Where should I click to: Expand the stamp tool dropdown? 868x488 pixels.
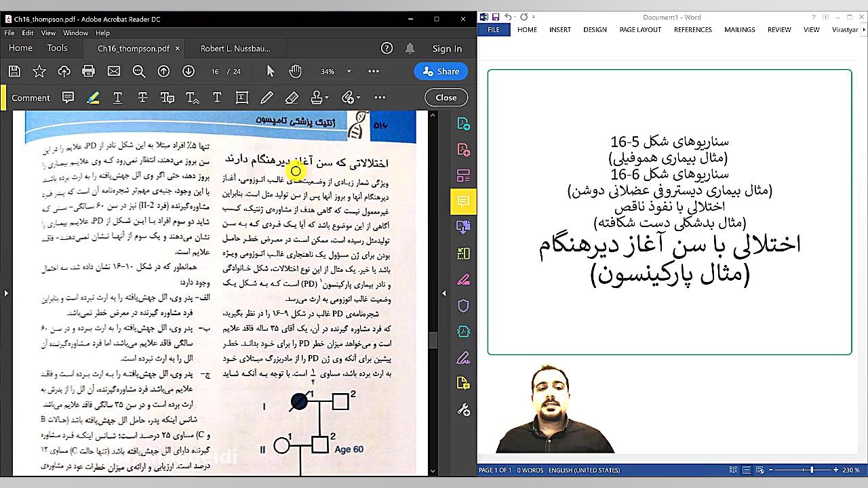tap(326, 98)
